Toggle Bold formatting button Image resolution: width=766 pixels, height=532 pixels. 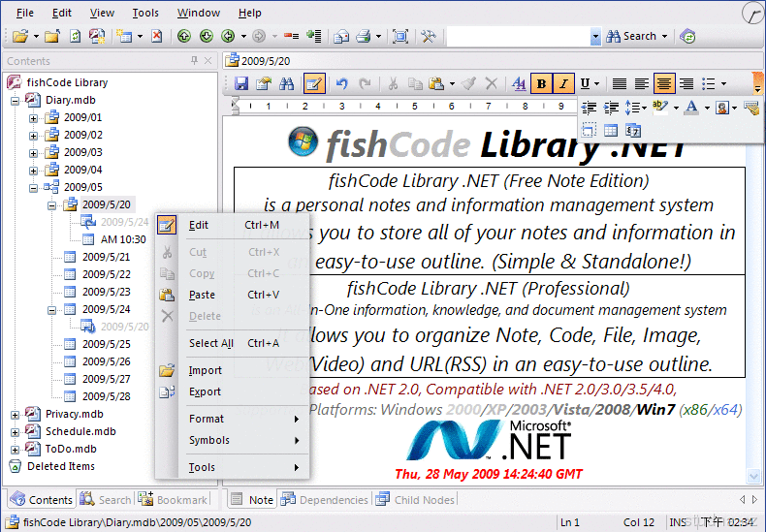[542, 84]
